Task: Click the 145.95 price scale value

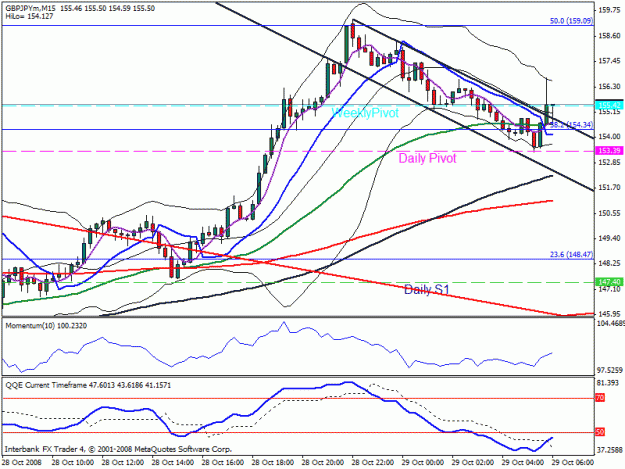Action: (x=609, y=314)
